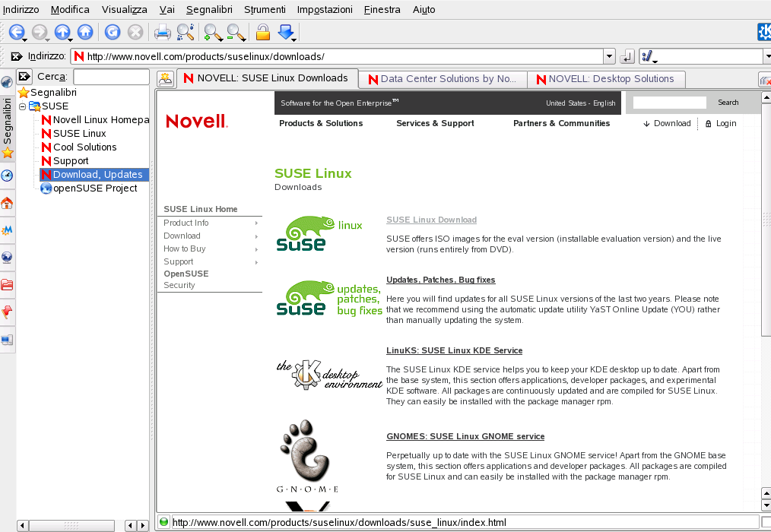Open LinuKS: SUSE Linux KDE Service link
The width and height of the screenshot is (771, 532).
tap(455, 350)
